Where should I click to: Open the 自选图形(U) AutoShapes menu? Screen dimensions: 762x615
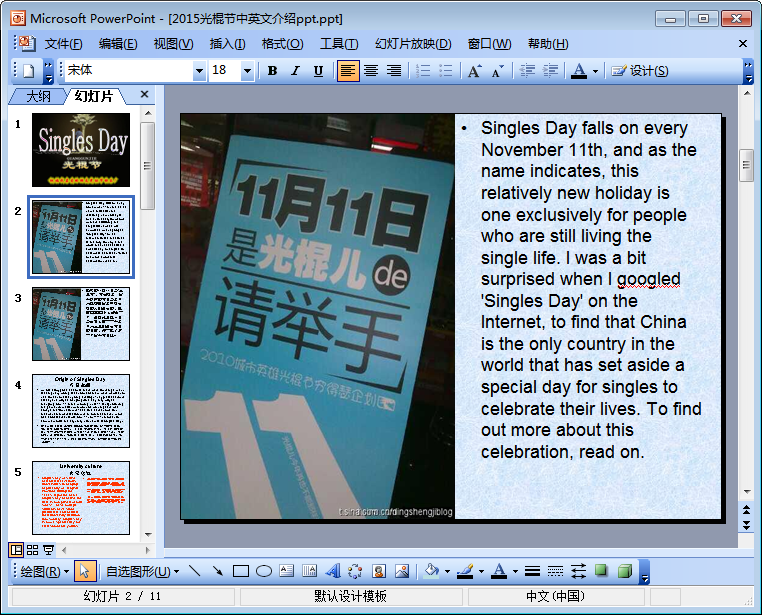(142, 572)
